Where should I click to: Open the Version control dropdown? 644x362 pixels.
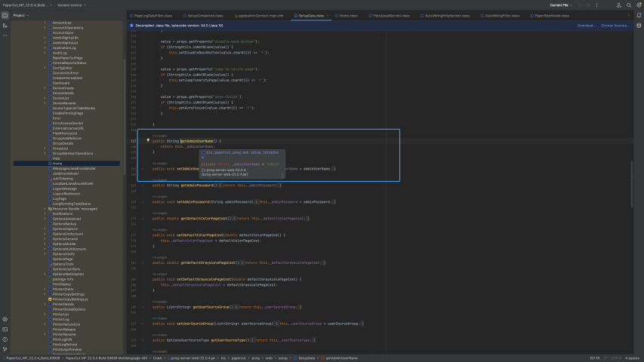click(x=72, y=5)
